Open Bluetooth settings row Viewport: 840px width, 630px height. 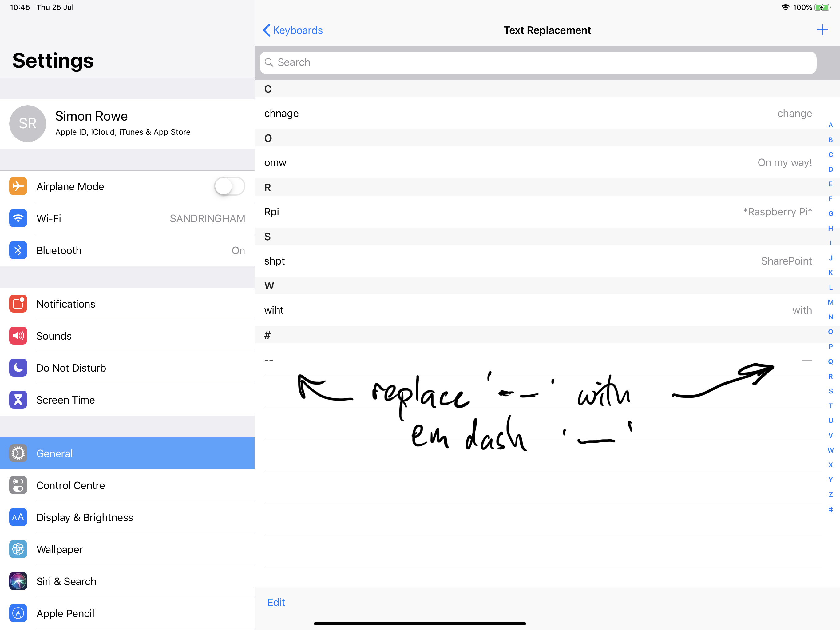pos(127,250)
